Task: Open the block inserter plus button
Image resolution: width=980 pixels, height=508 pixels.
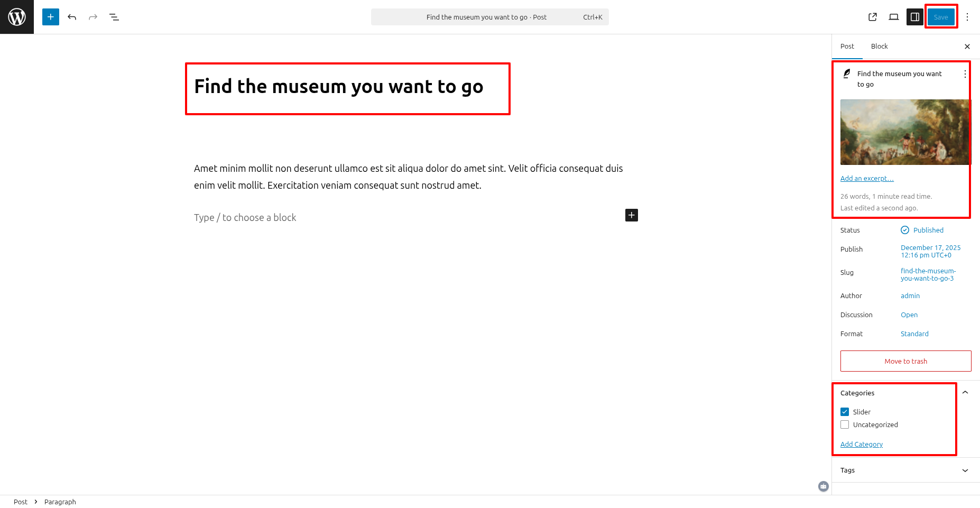Action: 51,17
